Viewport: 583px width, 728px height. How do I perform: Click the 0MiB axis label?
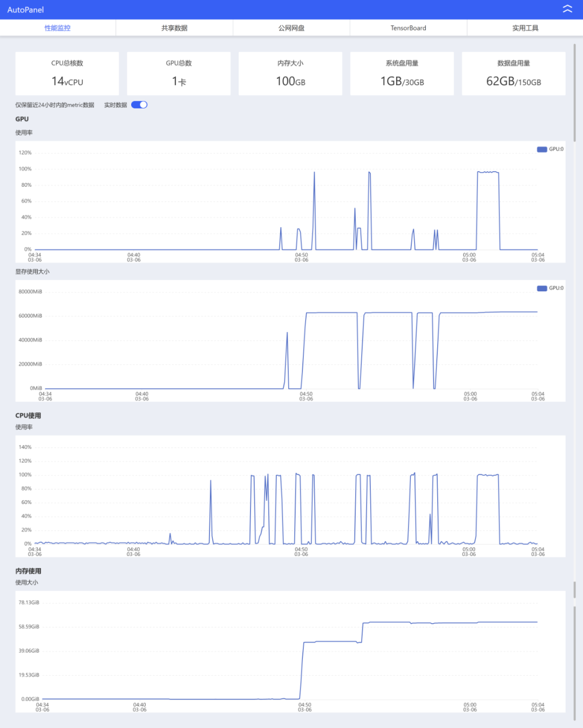pyautogui.click(x=36, y=389)
